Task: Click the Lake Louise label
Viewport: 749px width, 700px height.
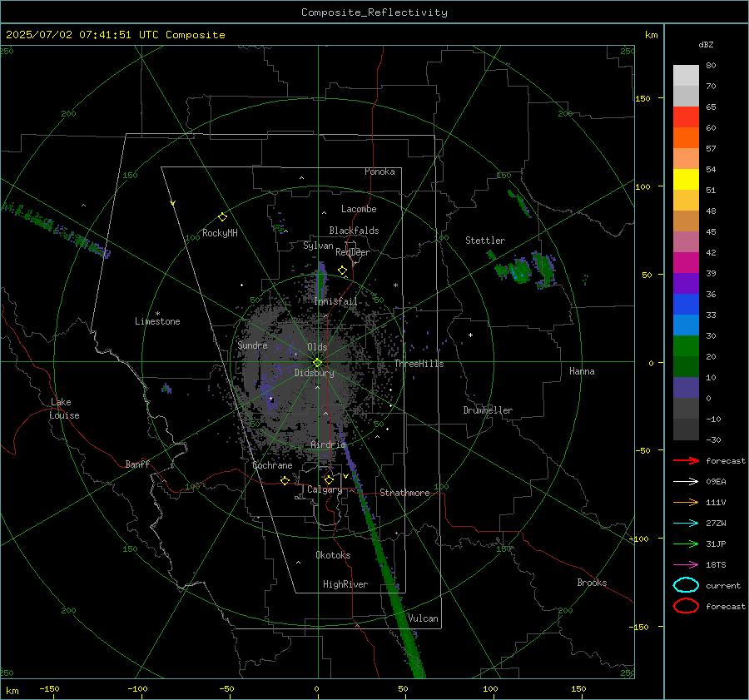Action: pos(64,409)
